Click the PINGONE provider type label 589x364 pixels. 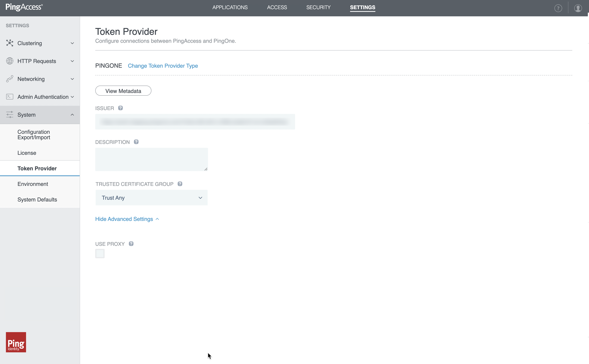pyautogui.click(x=108, y=66)
